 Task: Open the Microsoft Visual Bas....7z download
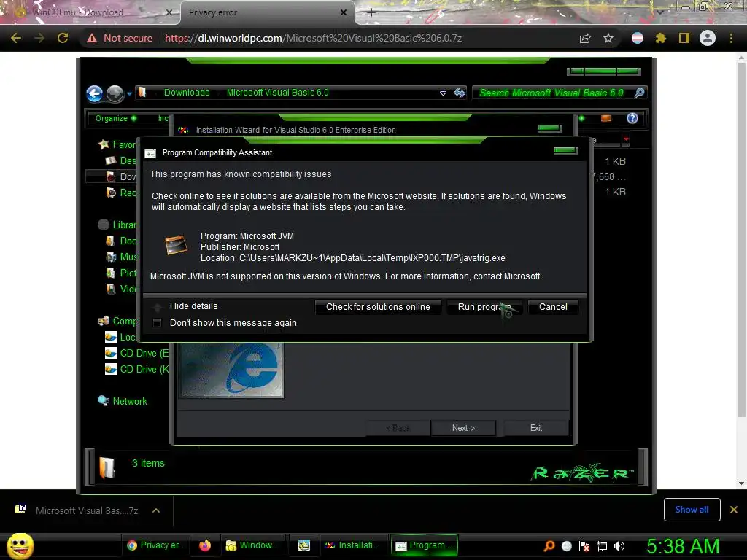(87, 510)
